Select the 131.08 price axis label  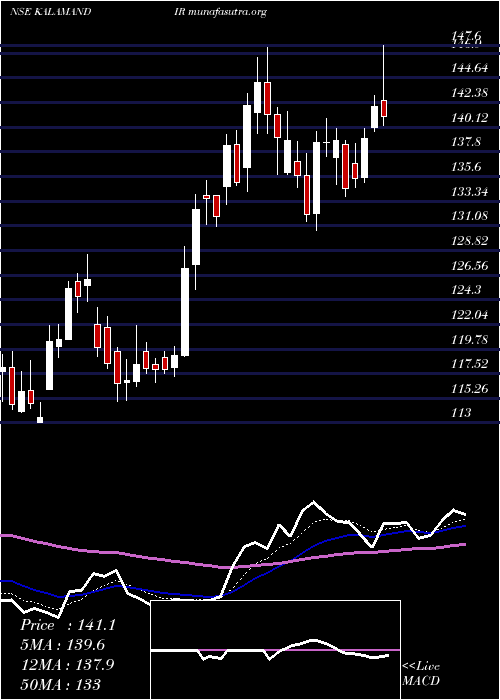tap(470, 216)
